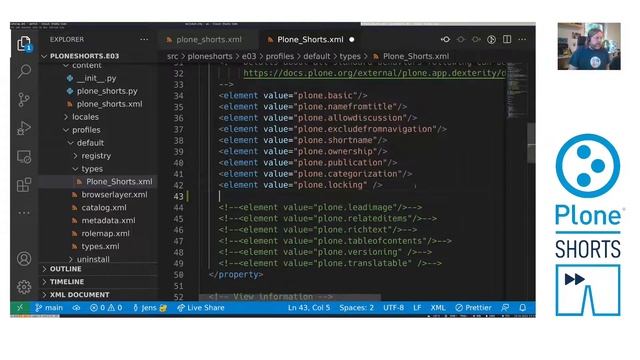Change end of line sequence LF
This screenshot has width=640, height=360.
point(417,308)
